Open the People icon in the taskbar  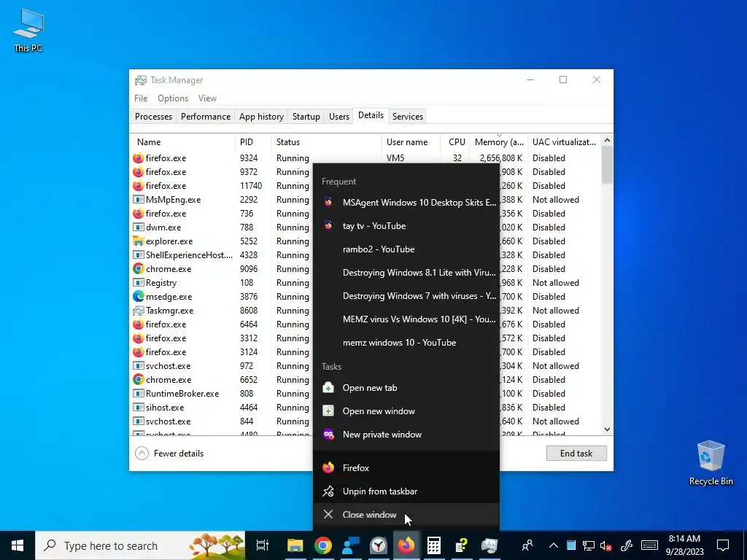(527, 545)
